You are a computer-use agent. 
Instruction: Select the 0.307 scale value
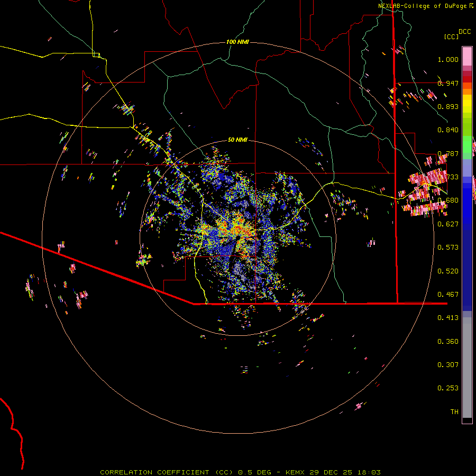coord(448,365)
